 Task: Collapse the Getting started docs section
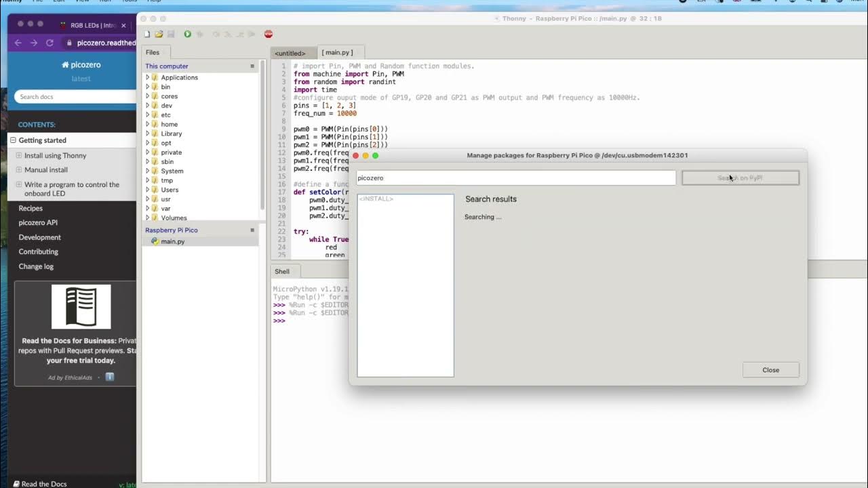click(13, 140)
